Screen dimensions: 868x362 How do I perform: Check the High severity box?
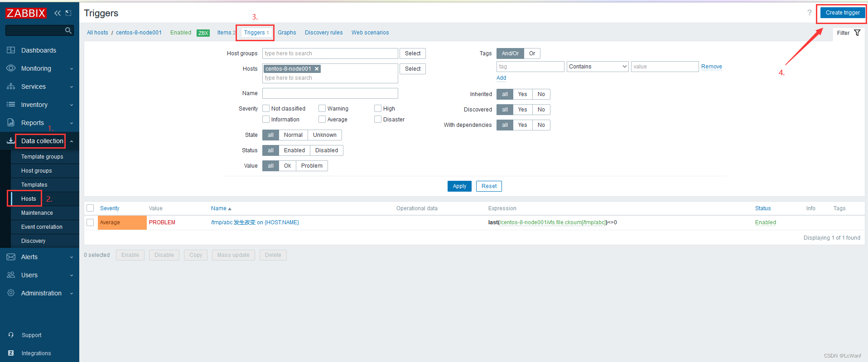coord(378,109)
